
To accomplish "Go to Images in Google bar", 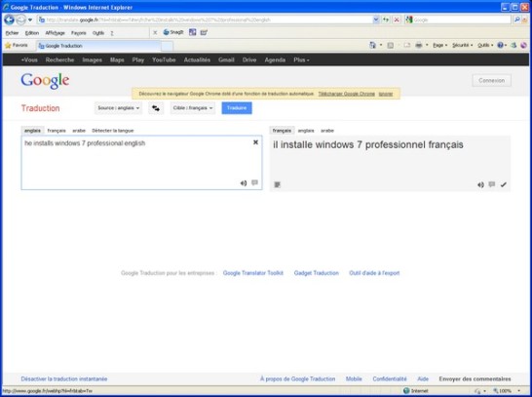I will point(92,60).
